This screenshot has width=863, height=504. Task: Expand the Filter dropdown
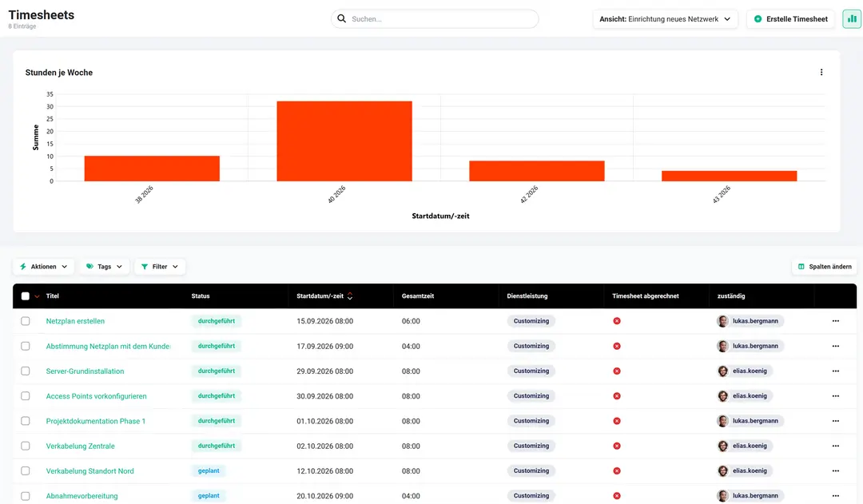[160, 266]
